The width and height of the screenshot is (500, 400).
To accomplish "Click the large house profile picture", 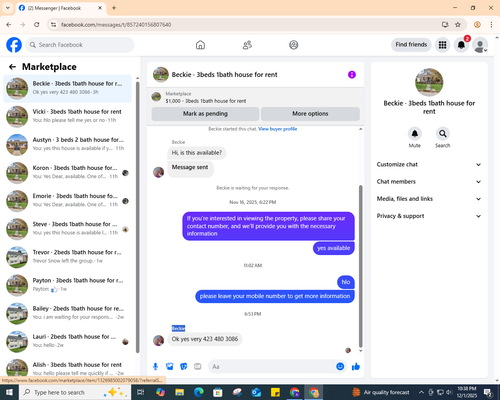I will coord(429,82).
